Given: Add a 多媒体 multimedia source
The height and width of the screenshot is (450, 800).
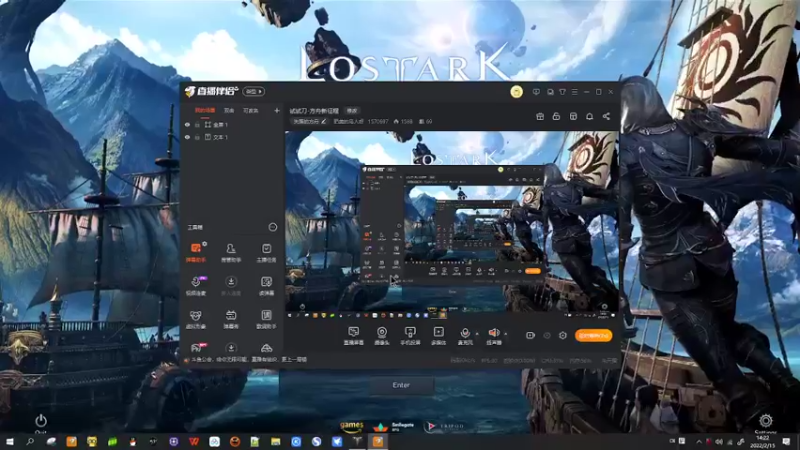Looking at the screenshot, I should [x=438, y=336].
